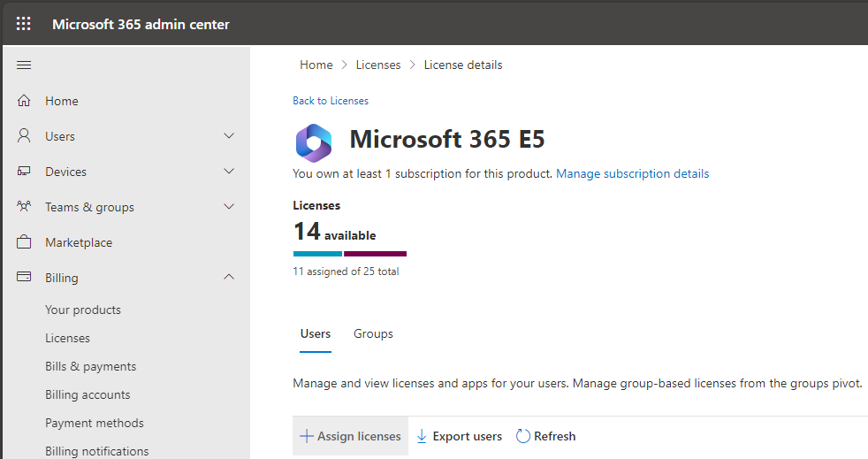Screen dimensions: 868x459
Task: Go to Licenses under Billing
Action: [67, 338]
